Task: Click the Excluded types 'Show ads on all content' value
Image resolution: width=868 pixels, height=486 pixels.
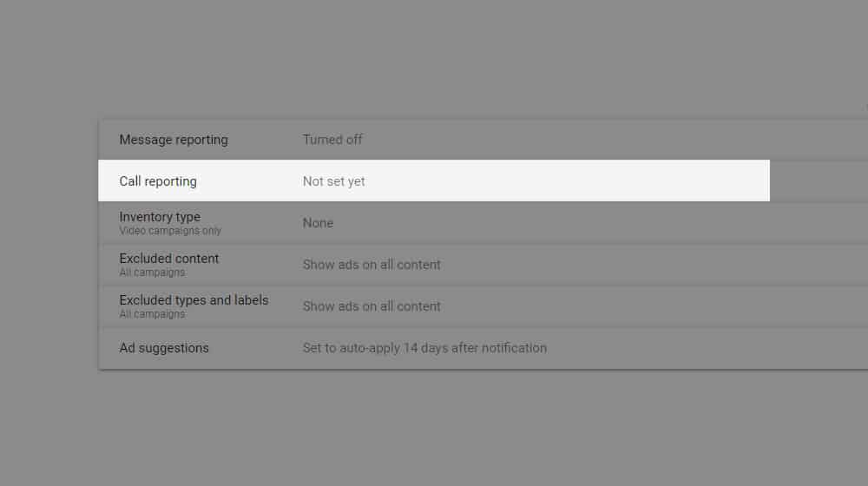Action: [372, 306]
